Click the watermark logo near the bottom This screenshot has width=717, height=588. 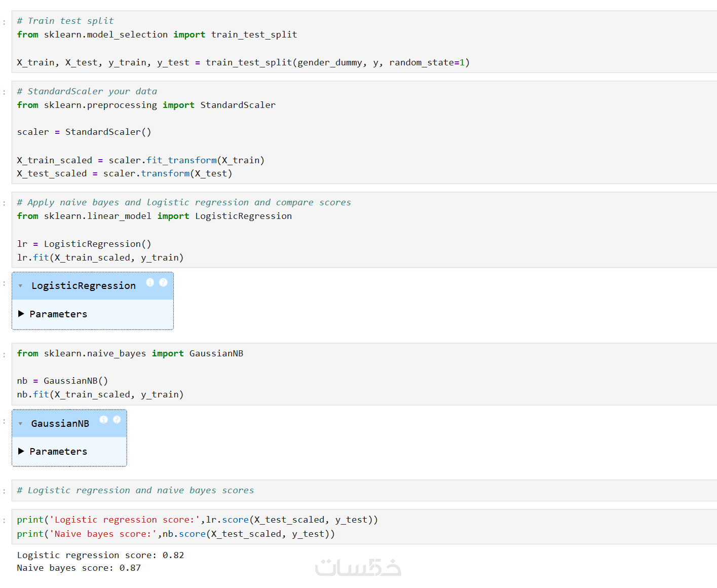point(358,568)
